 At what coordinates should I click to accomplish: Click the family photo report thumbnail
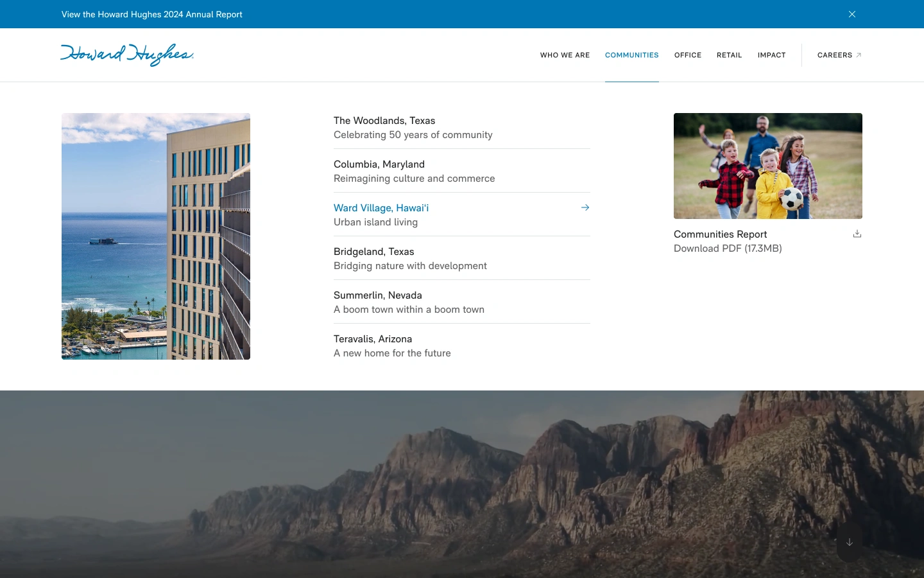[767, 166]
